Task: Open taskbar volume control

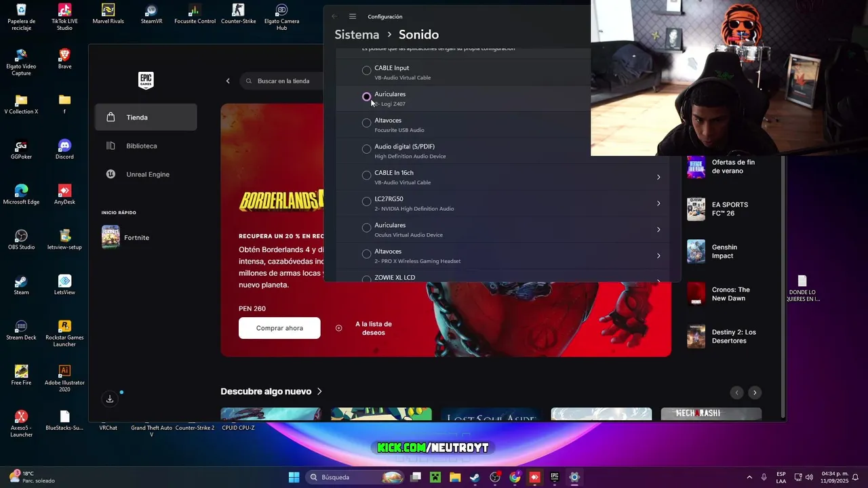Action: click(809, 477)
